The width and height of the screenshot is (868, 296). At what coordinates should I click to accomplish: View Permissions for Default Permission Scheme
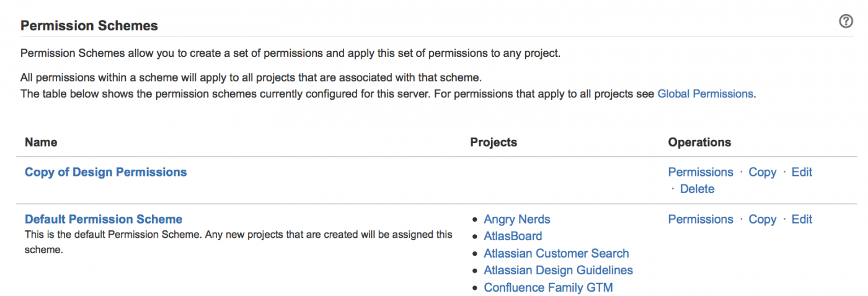coord(700,219)
